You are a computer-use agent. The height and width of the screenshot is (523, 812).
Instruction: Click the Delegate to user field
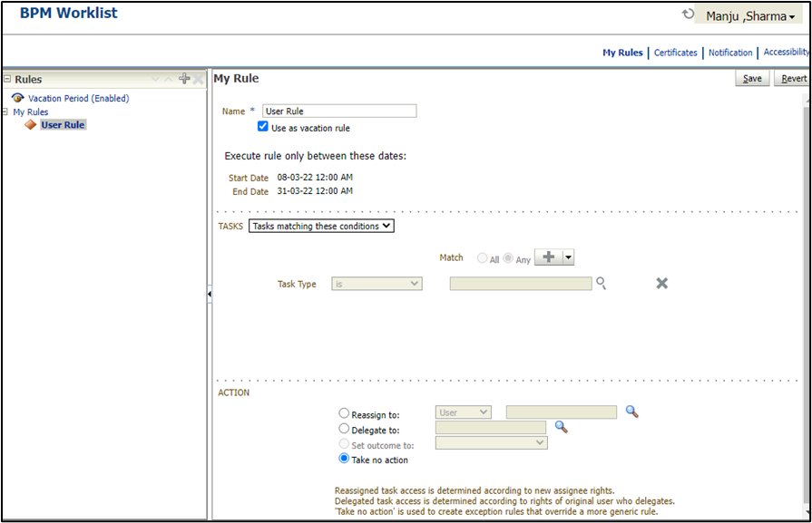pos(491,427)
